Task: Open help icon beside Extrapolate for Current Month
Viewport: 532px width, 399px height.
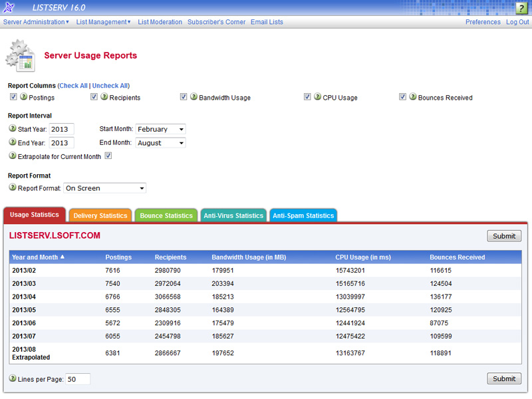Action: pyautogui.click(x=13, y=156)
